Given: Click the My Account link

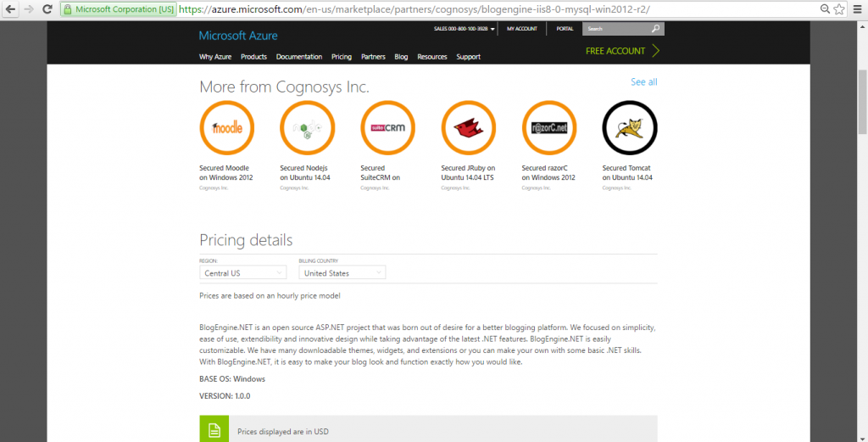Looking at the screenshot, I should point(522,29).
